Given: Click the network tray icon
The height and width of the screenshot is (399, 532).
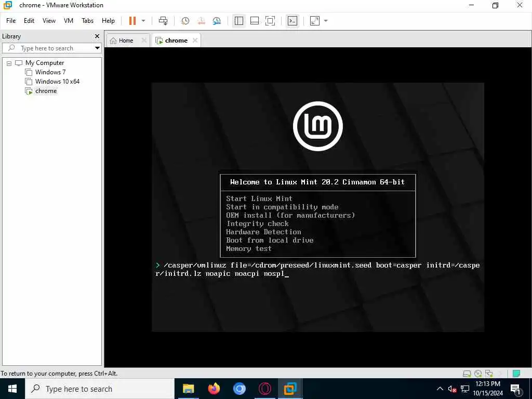Looking at the screenshot, I should 465,389.
